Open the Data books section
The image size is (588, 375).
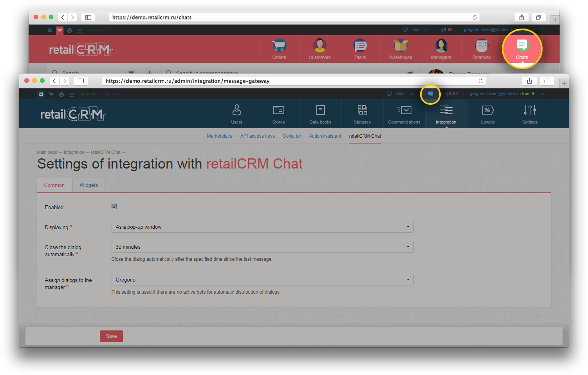[x=320, y=114]
